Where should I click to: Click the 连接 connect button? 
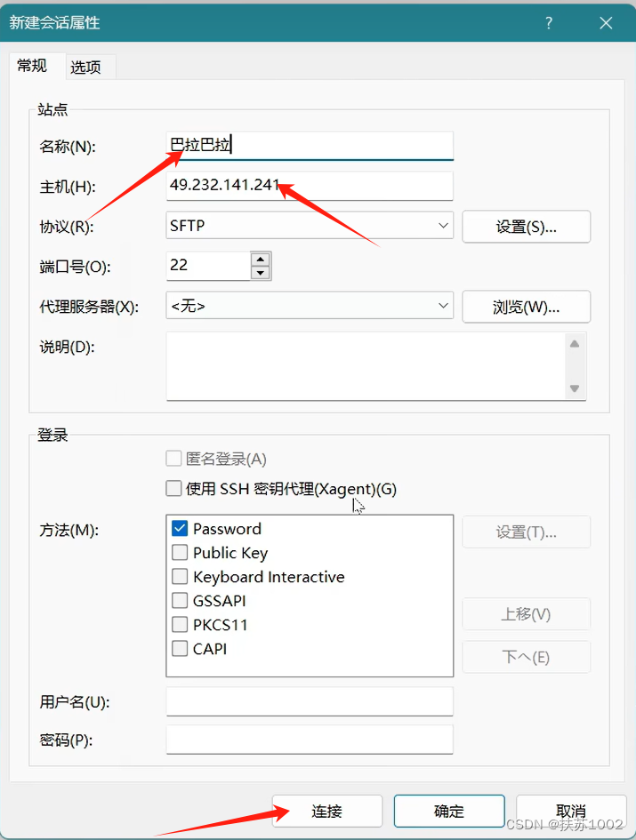pyautogui.click(x=326, y=811)
